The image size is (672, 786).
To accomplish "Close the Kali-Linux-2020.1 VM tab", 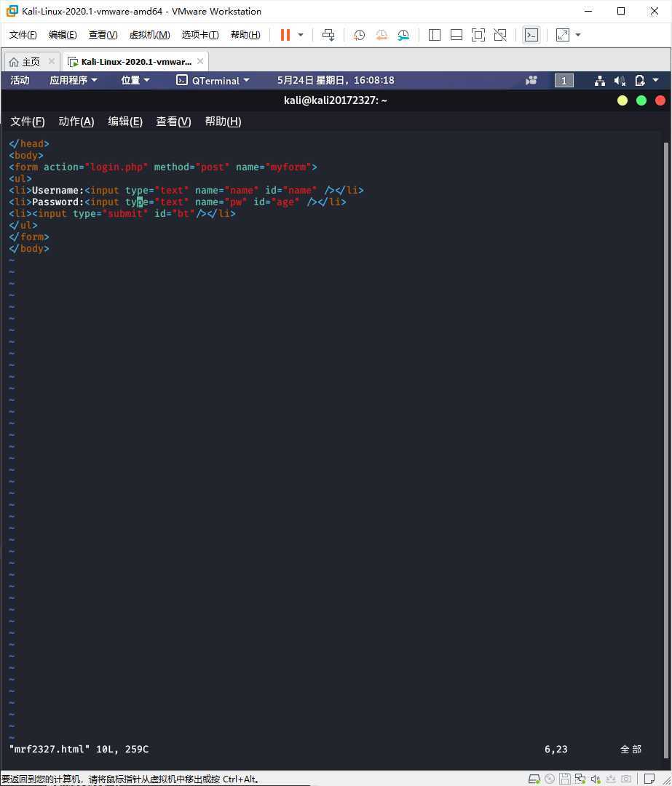I will click(200, 61).
